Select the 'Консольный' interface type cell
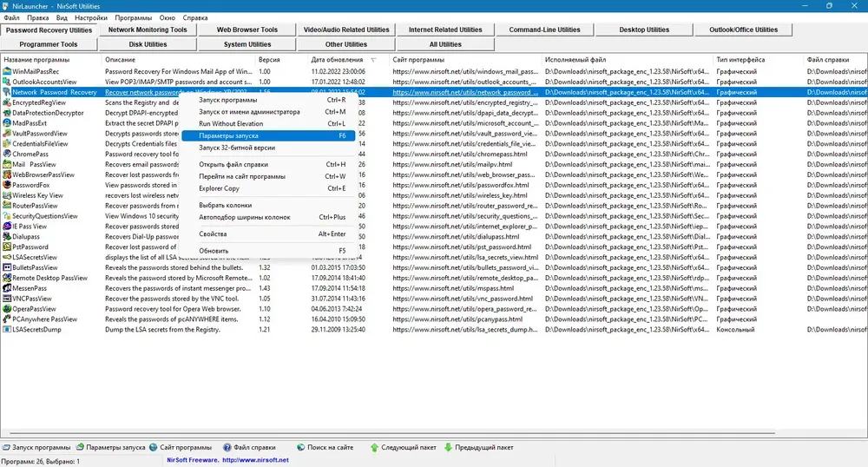The image size is (868, 467). (735, 330)
